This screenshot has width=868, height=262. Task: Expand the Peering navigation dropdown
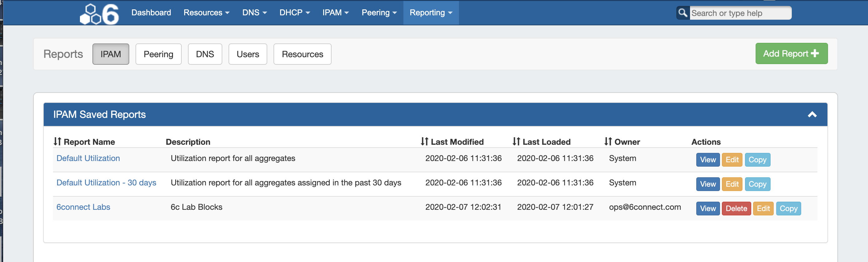[x=379, y=13]
